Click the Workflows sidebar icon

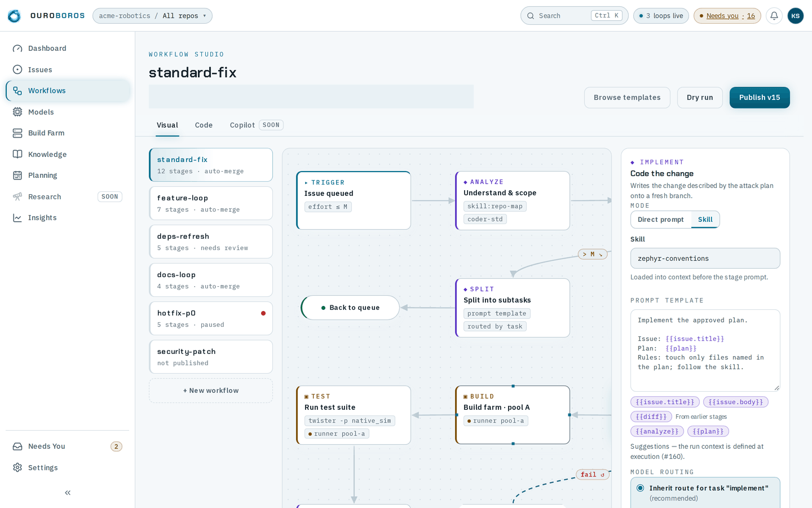(x=17, y=91)
